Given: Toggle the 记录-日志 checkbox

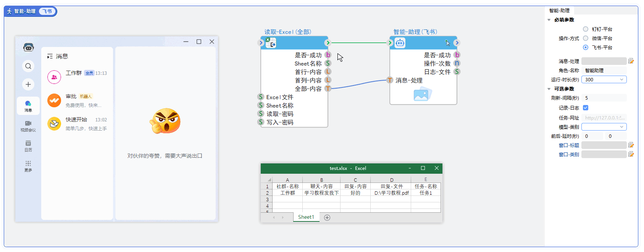Looking at the screenshot, I should [x=586, y=108].
